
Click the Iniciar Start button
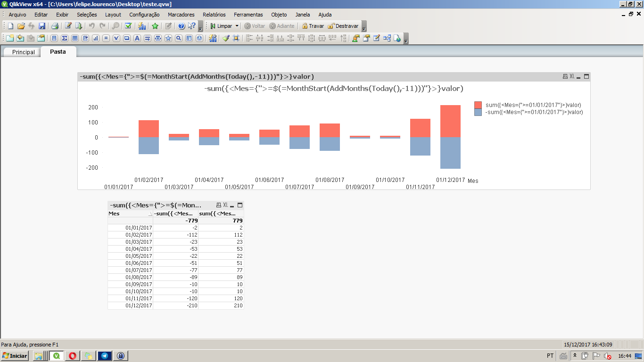point(15,356)
